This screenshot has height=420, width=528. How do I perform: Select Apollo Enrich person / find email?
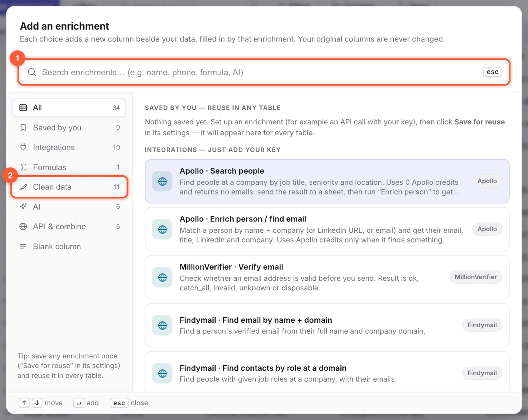point(327,229)
